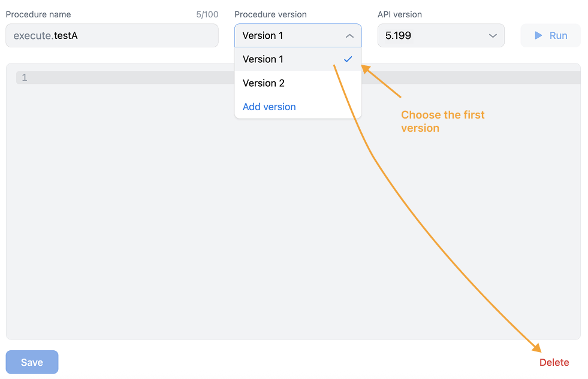The height and width of the screenshot is (379, 588).
Task: Expand the API version chevron arrow
Action: click(x=493, y=36)
